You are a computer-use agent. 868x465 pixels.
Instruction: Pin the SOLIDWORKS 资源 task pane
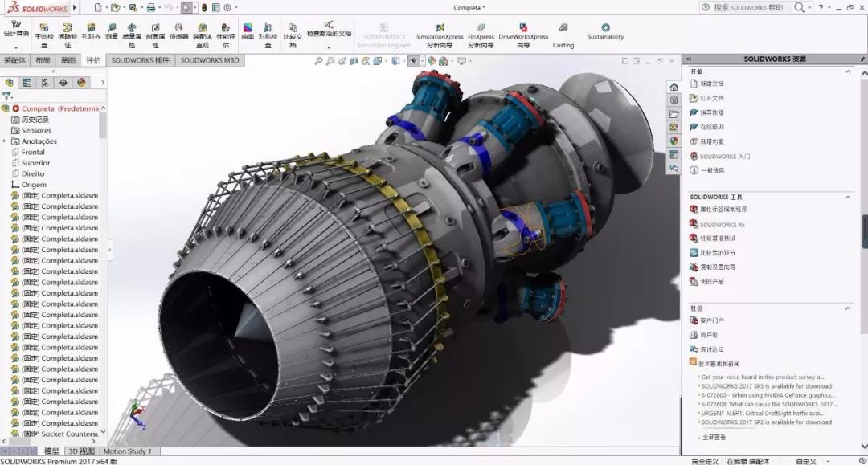tap(862, 59)
